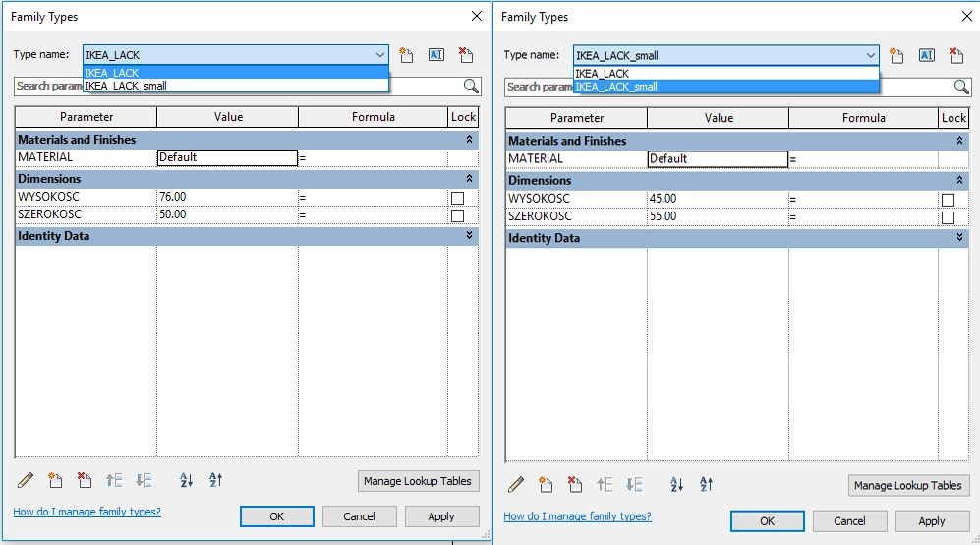Lock WYSOKOSC parameter in right dialog
980x545 pixels.
[949, 200]
